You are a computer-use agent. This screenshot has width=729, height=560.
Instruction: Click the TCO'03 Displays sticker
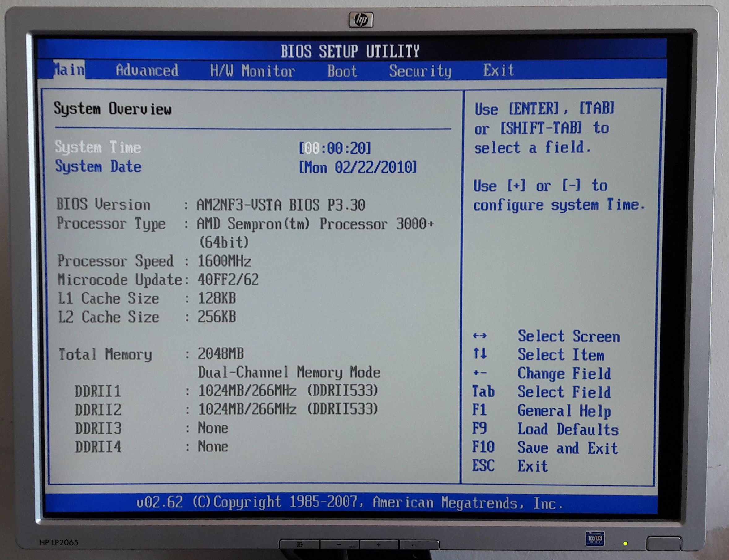tap(595, 539)
